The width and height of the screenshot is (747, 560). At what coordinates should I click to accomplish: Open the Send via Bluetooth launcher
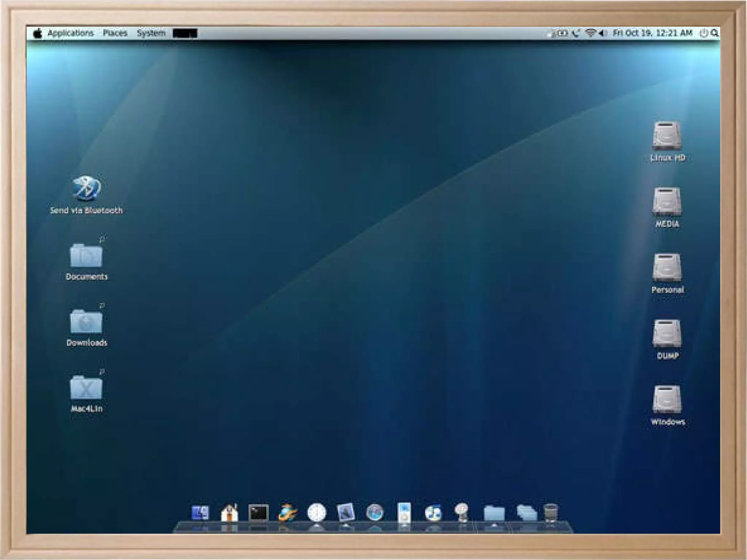click(x=86, y=188)
